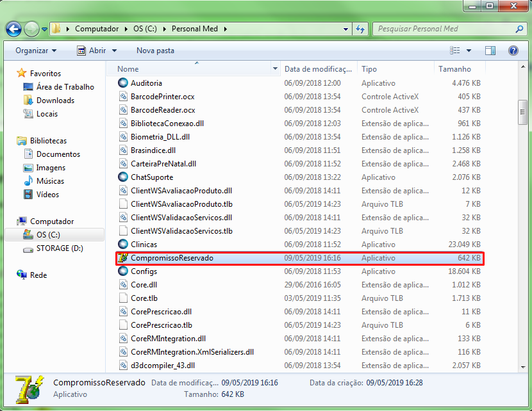Open Documentos library
This screenshot has height=411, width=532.
(58, 154)
